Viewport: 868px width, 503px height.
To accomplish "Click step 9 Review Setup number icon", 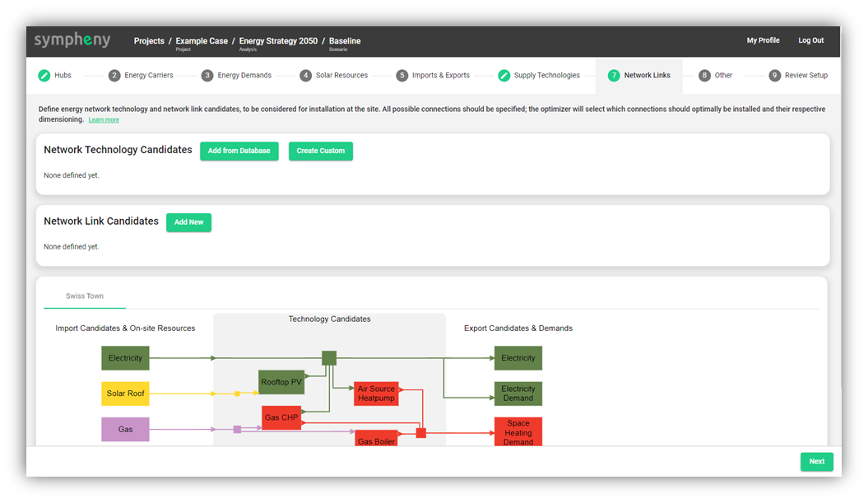I will 774,76.
